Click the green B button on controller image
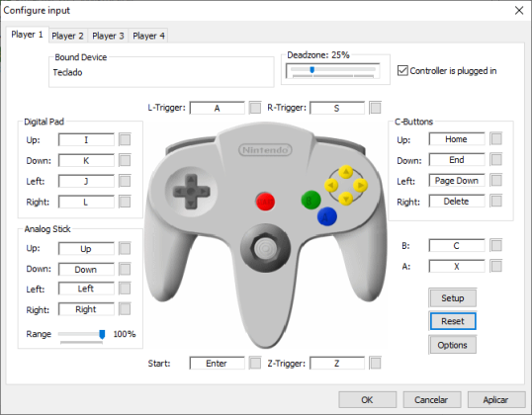Viewport: 532px width, 415px height. (310, 200)
